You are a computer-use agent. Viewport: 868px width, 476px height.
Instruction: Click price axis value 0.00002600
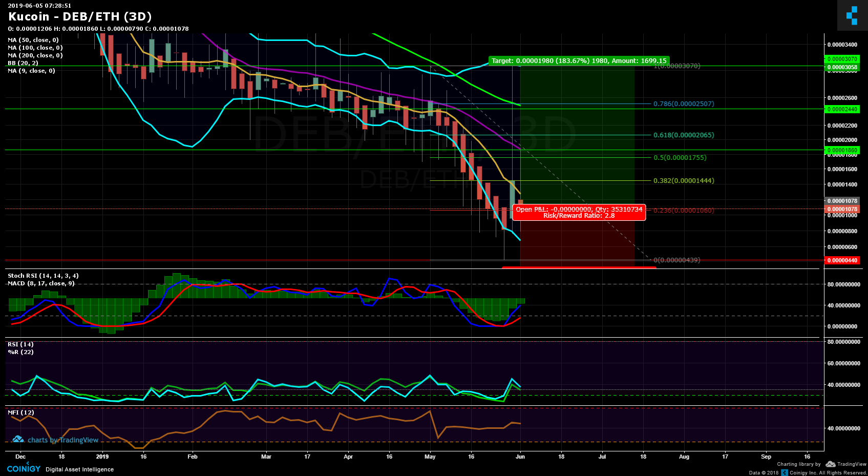[x=842, y=98]
